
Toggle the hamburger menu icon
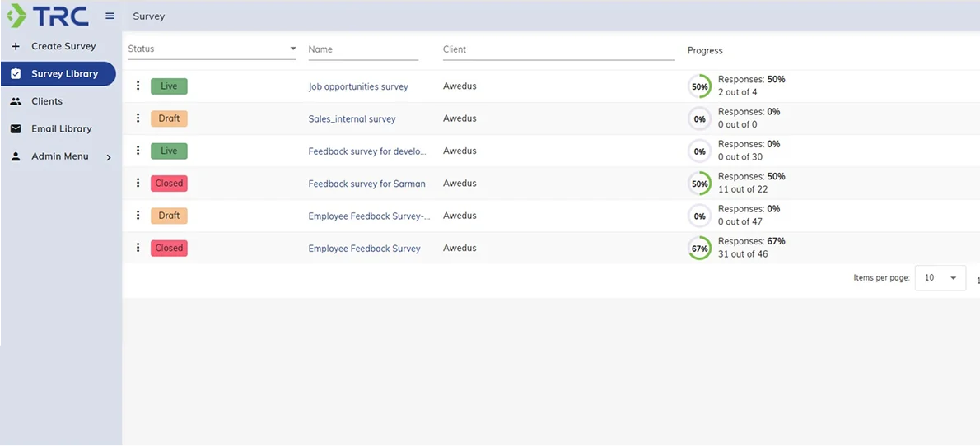coord(110,16)
